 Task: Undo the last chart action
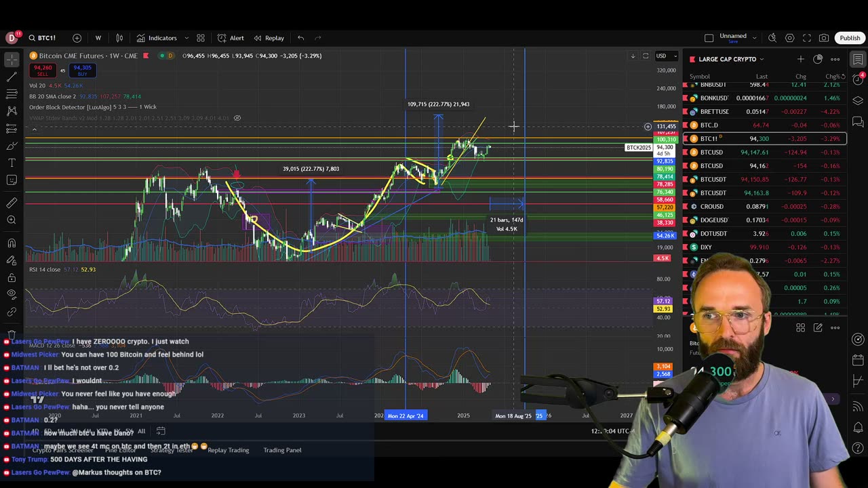click(x=300, y=38)
